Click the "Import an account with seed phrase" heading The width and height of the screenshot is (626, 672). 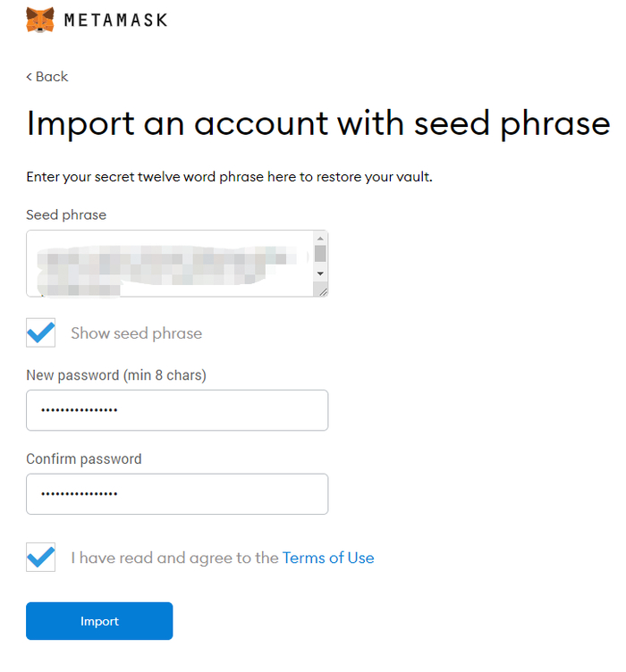click(x=317, y=123)
